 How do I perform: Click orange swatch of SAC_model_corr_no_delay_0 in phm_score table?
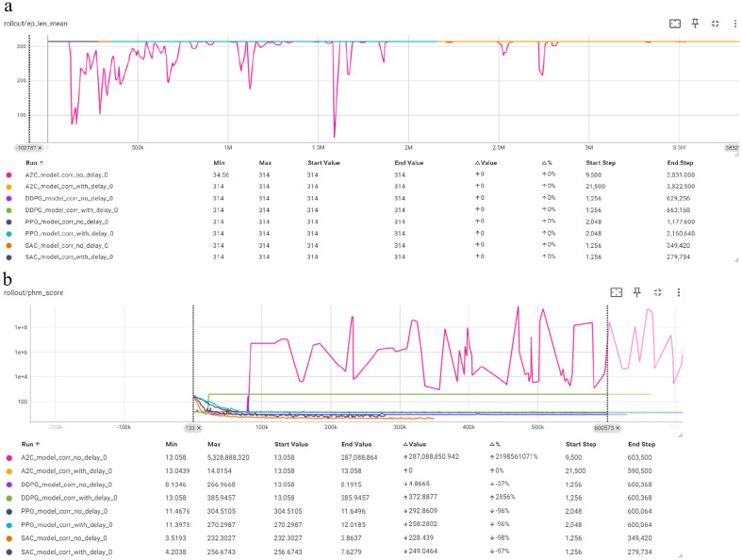[8, 538]
